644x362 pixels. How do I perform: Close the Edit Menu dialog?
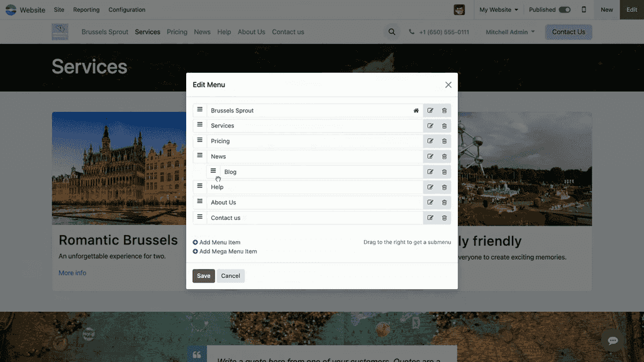click(x=448, y=85)
